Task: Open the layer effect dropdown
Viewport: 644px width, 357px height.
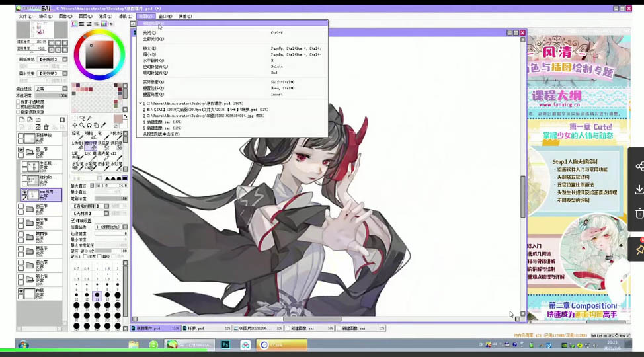Action: coord(65,73)
